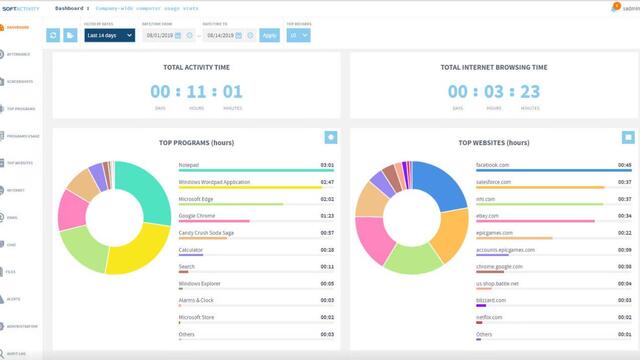The image size is (640, 360).
Task: Click Search program row
Action: pos(256,268)
